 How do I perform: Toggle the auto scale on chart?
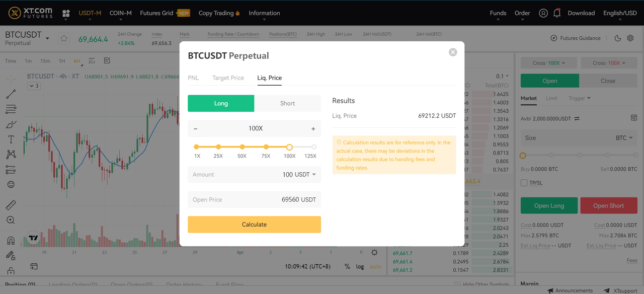[x=376, y=266]
